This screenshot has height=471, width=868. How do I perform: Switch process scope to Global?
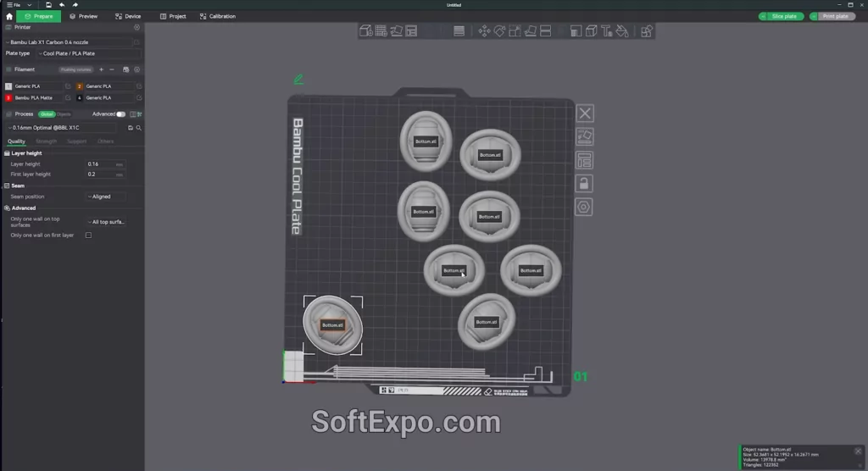pos(46,114)
